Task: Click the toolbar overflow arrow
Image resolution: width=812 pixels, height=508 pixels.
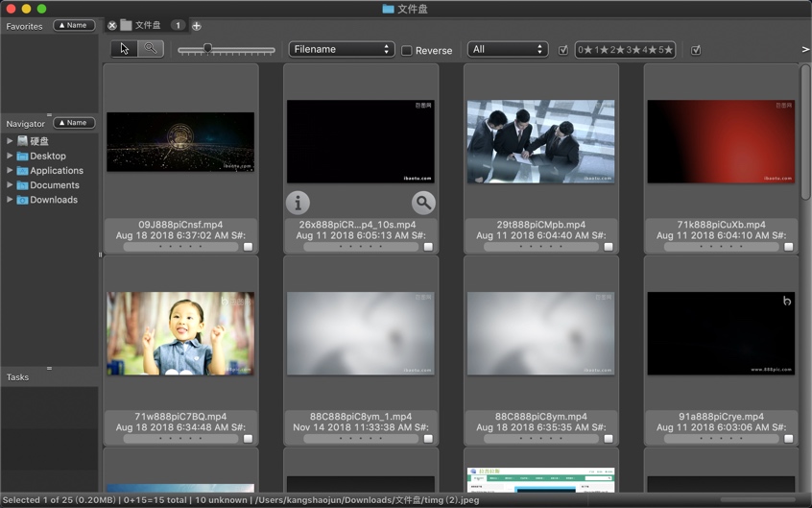Action: click(x=805, y=49)
